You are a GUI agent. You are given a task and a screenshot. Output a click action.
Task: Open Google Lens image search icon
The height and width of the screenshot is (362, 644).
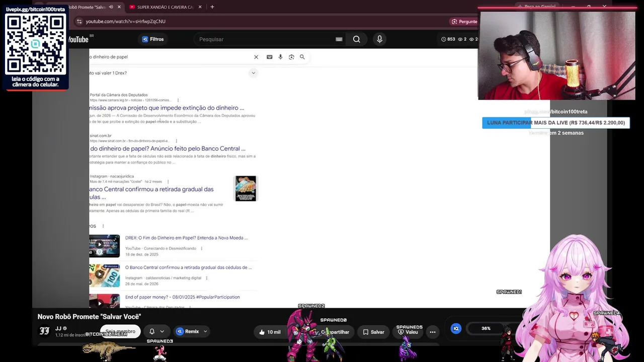click(291, 57)
